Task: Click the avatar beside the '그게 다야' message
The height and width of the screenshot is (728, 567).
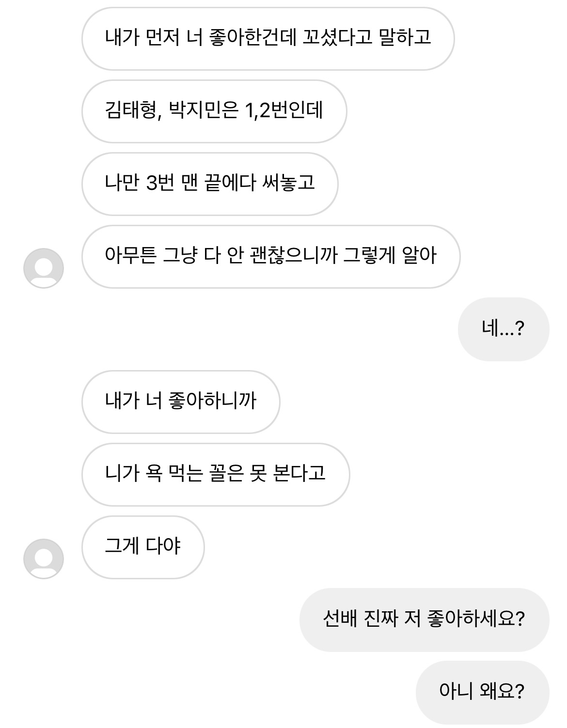Action: coord(44,558)
